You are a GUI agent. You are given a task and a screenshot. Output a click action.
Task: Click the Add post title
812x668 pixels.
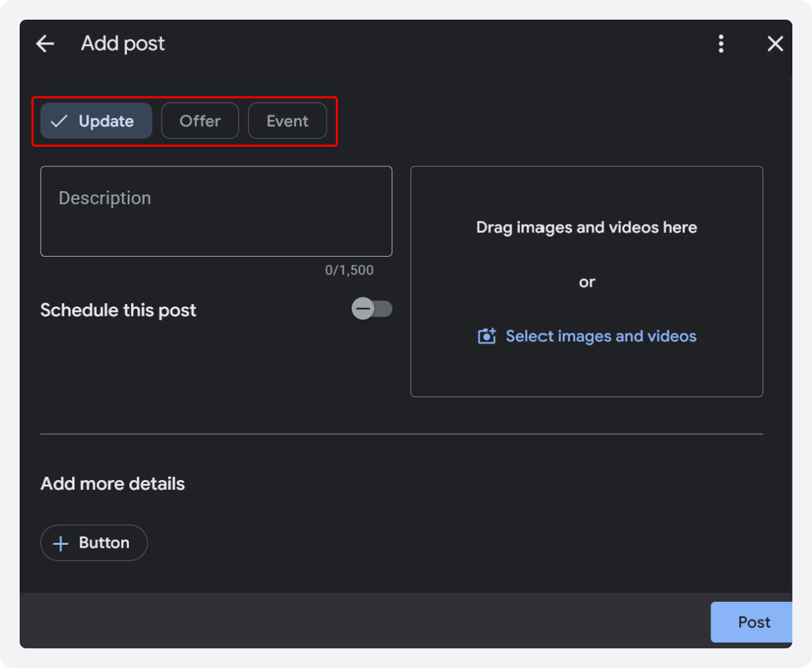pyautogui.click(x=123, y=44)
